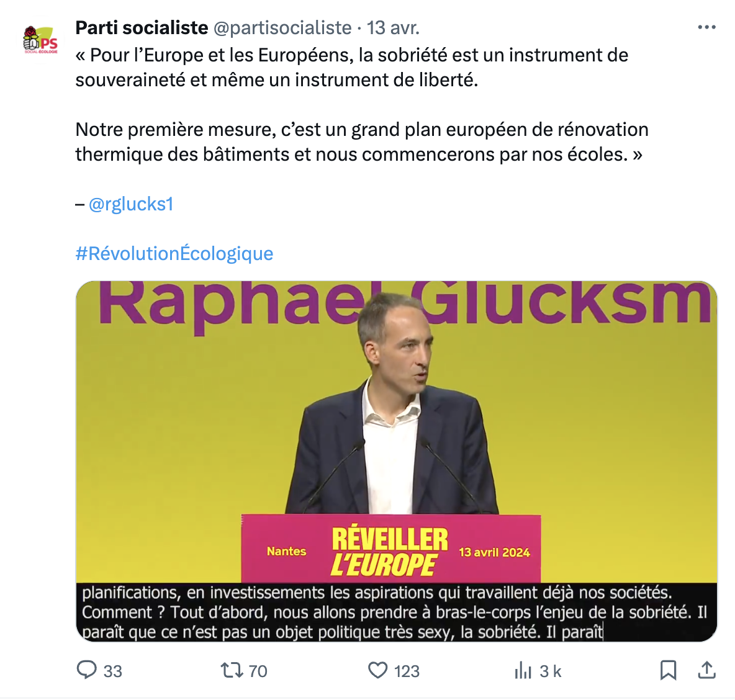
Task: Click the 33 replies count
Action: point(112,671)
